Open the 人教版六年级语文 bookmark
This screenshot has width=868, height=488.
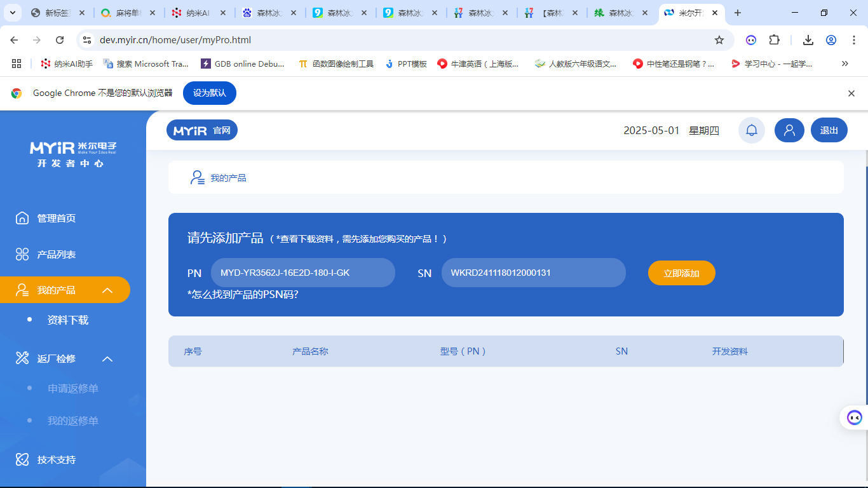tap(576, 64)
